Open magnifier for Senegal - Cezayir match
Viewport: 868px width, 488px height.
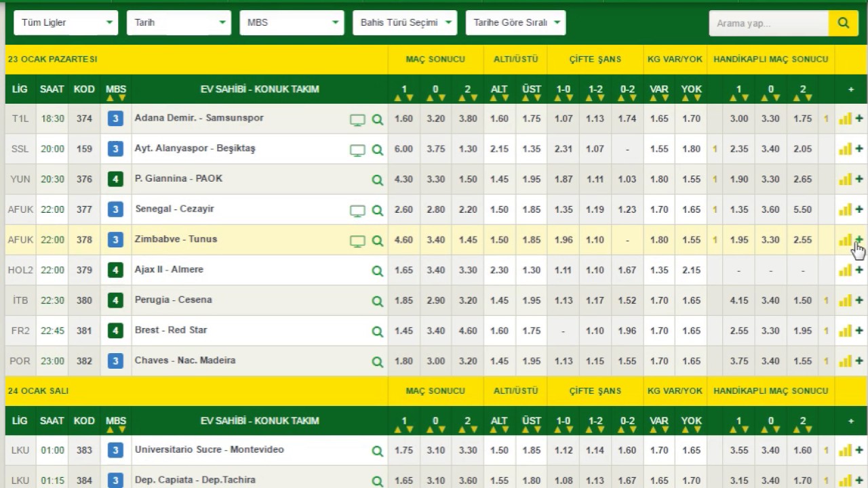pyautogui.click(x=378, y=211)
